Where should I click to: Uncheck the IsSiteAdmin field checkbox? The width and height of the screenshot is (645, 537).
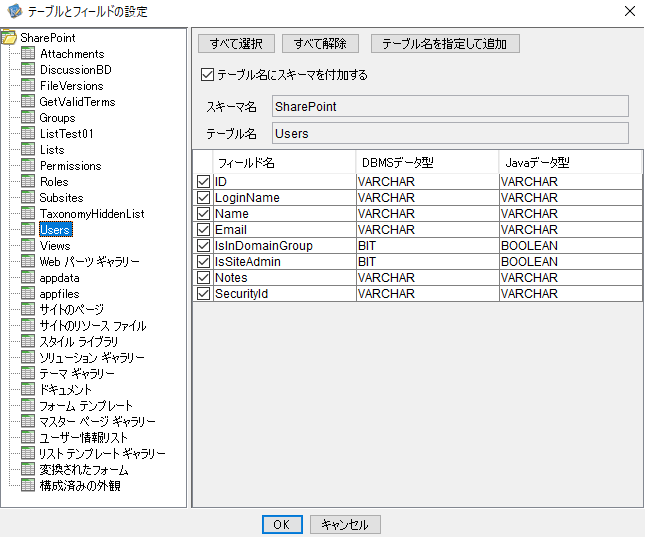pyautogui.click(x=204, y=261)
